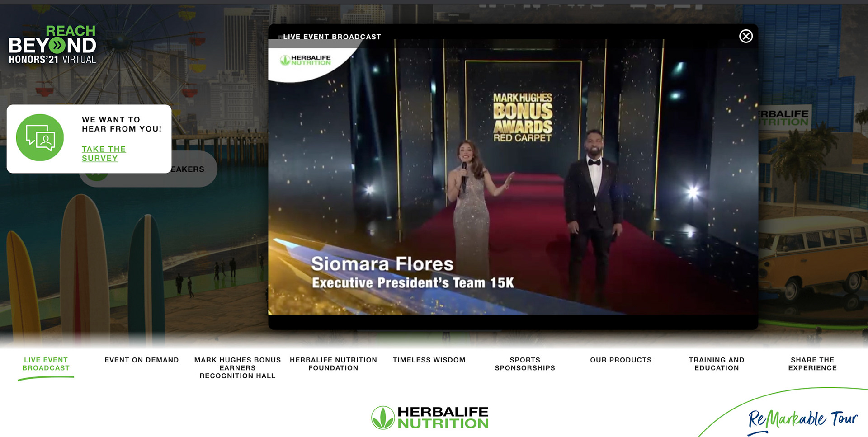Select the Live Event Broadcast tab
Viewport: 868px width, 437px height.
(x=46, y=364)
